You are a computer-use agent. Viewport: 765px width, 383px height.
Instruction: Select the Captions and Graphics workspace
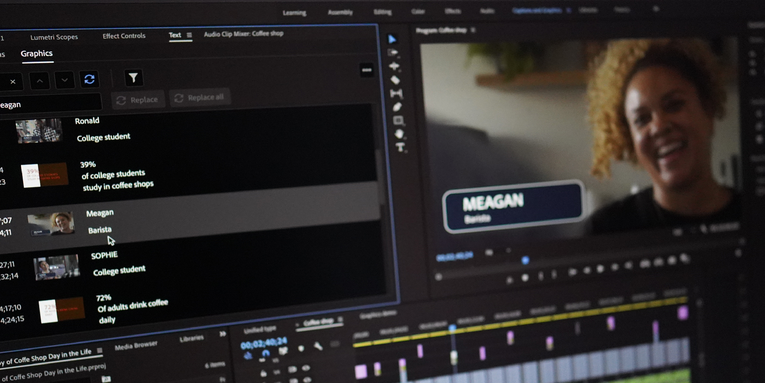pyautogui.click(x=537, y=10)
